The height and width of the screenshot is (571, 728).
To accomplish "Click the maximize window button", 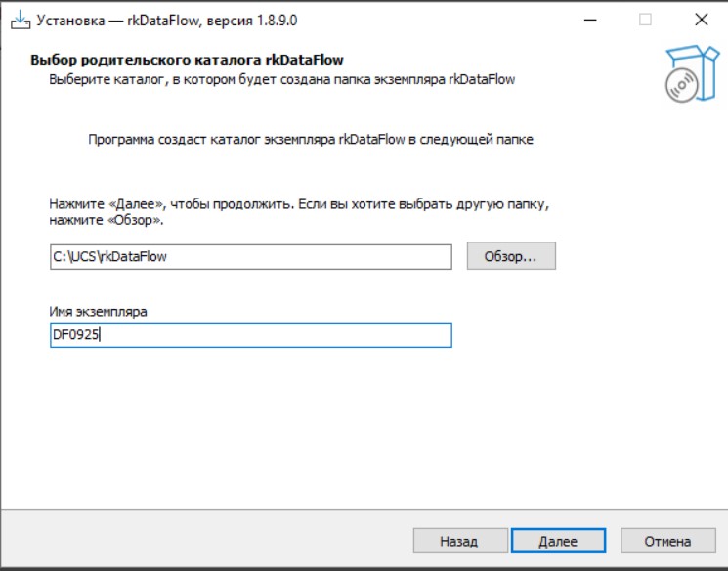I will point(645,19).
